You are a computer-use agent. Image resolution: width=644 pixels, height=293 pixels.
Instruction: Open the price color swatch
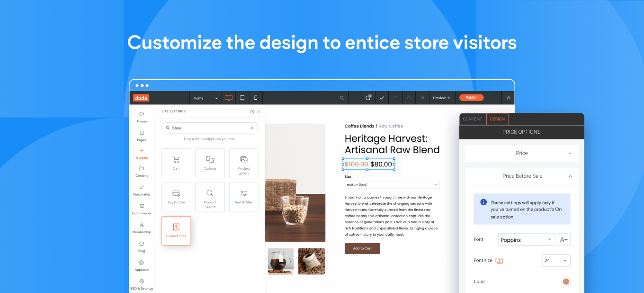coord(565,282)
